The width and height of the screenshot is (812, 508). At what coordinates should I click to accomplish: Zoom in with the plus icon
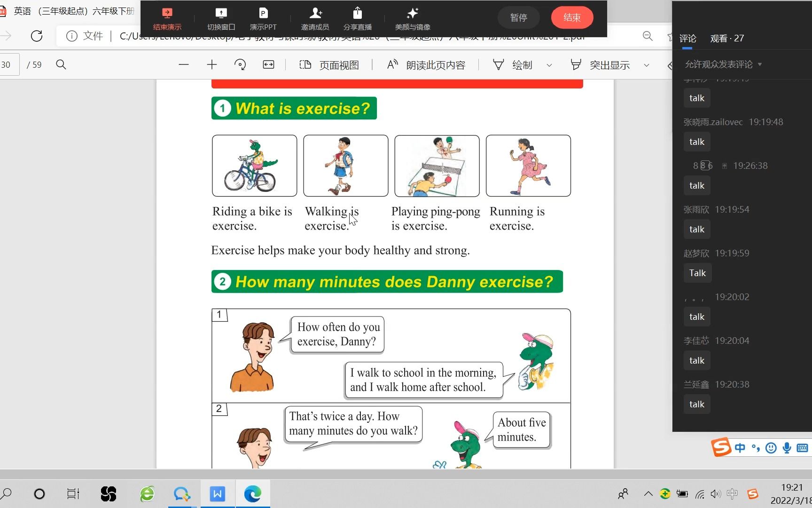(x=212, y=64)
